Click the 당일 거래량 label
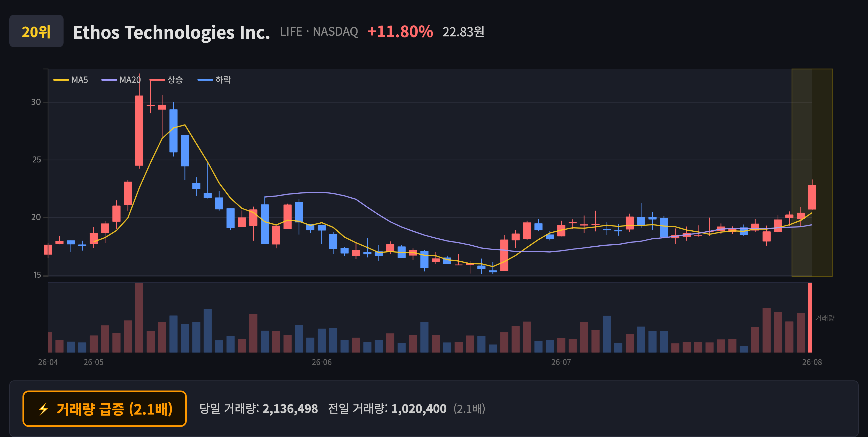Viewport: 868px width, 437px height. tap(229, 409)
